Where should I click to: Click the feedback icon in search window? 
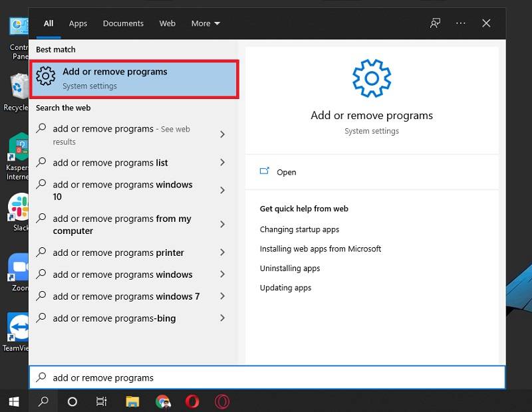435,23
